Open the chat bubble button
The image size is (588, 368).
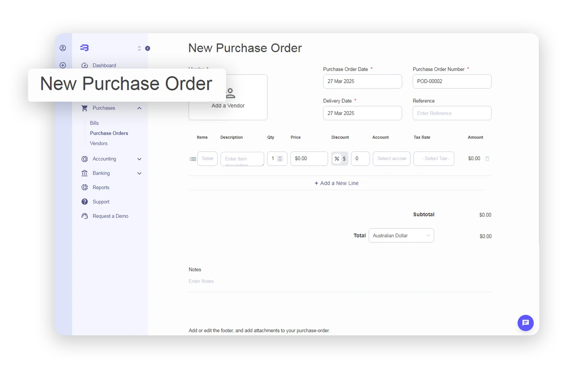(526, 323)
